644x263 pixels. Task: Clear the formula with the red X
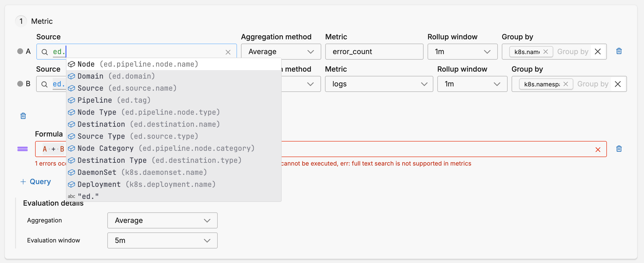tap(598, 150)
